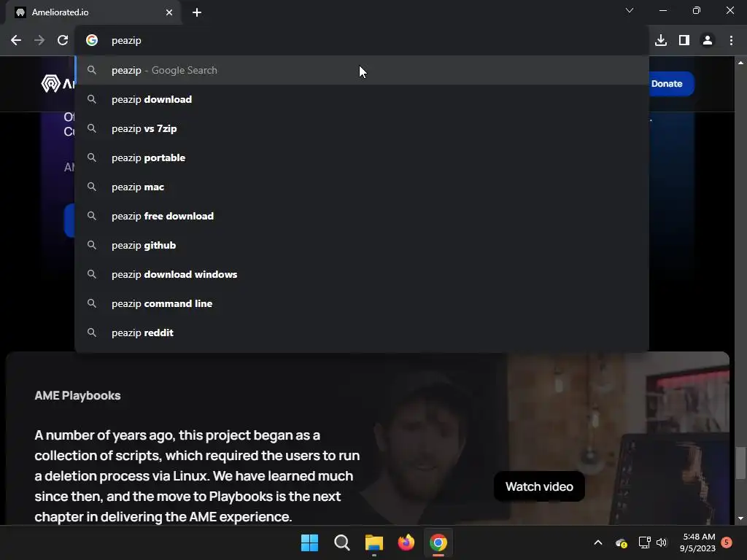Click the Google icon in address bar
This screenshot has height=560, width=747.
(92, 41)
